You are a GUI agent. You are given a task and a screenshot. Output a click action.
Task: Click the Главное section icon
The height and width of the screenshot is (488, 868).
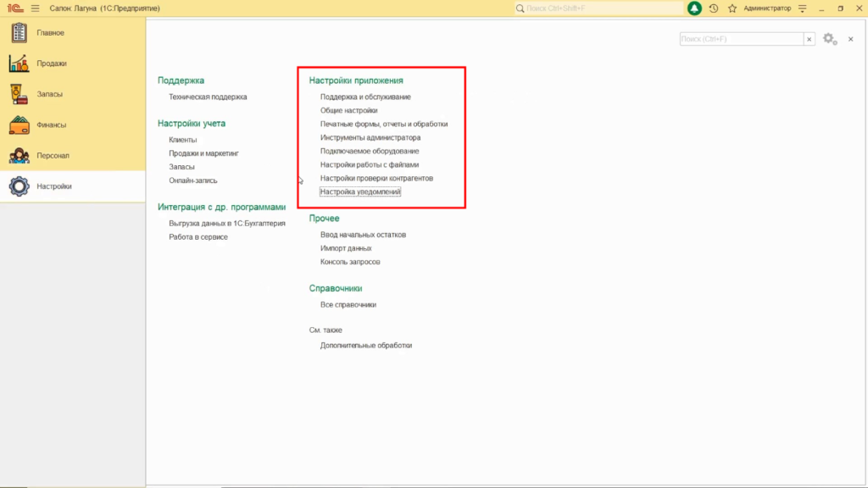(19, 33)
